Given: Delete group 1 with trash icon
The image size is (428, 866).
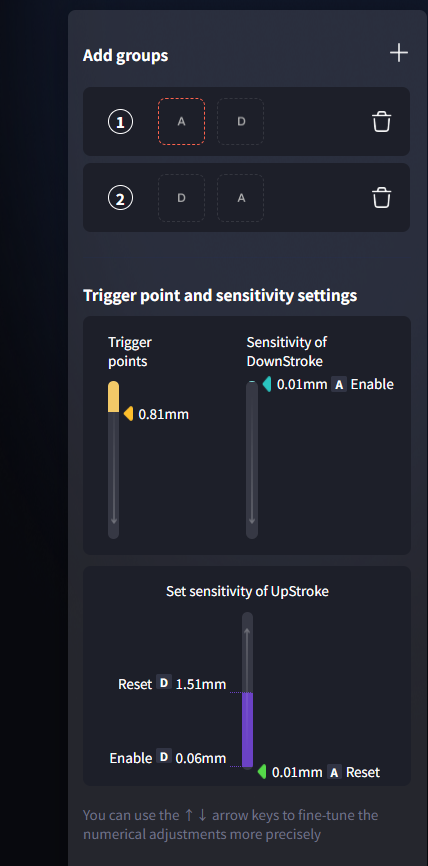Looking at the screenshot, I should pos(382,122).
